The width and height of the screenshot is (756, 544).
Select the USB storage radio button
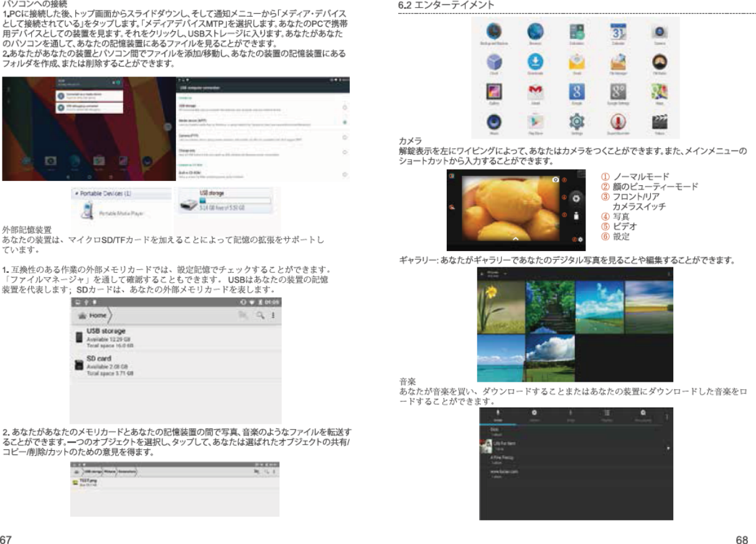[x=345, y=108]
